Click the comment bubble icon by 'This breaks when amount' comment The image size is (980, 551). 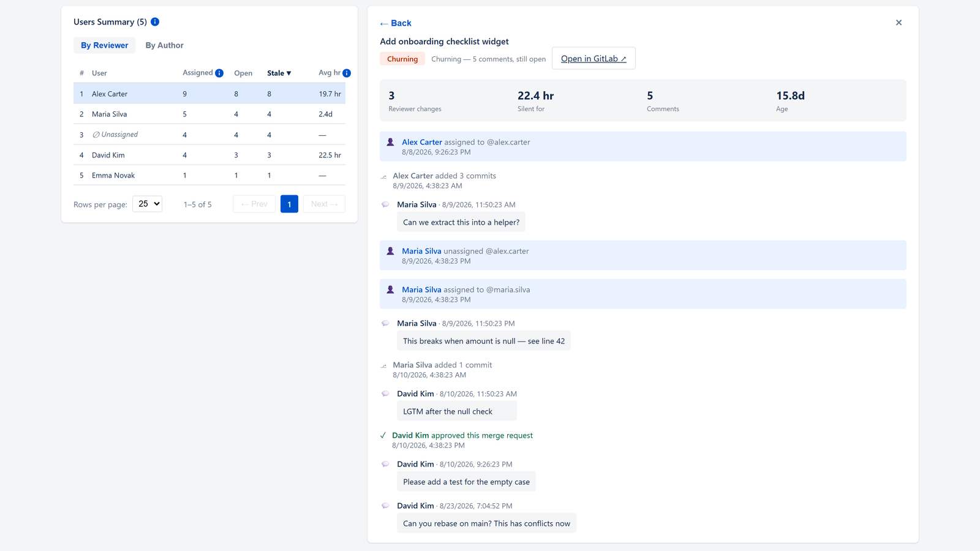385,323
